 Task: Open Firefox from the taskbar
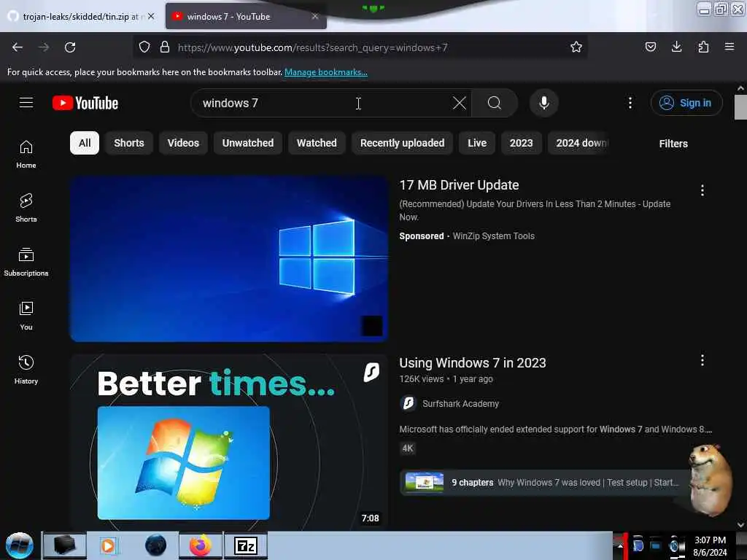[201, 545]
